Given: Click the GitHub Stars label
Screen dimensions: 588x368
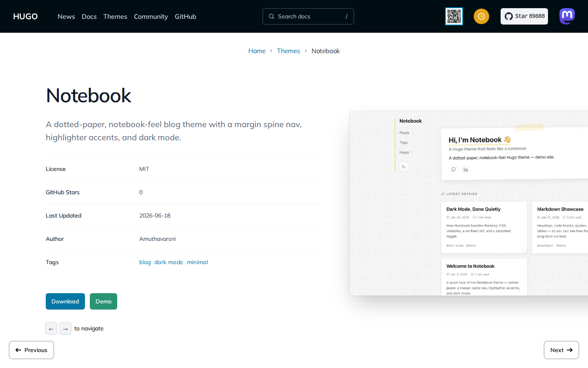Looking at the screenshot, I should 62,192.
